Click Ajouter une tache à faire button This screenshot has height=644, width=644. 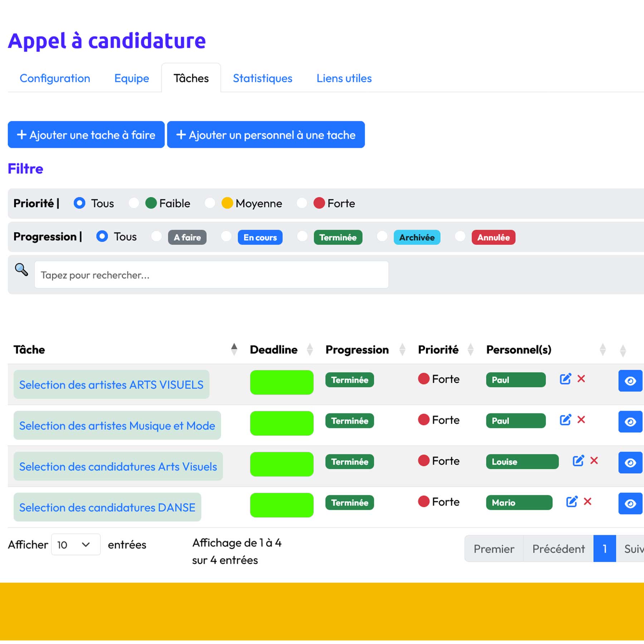tap(86, 135)
